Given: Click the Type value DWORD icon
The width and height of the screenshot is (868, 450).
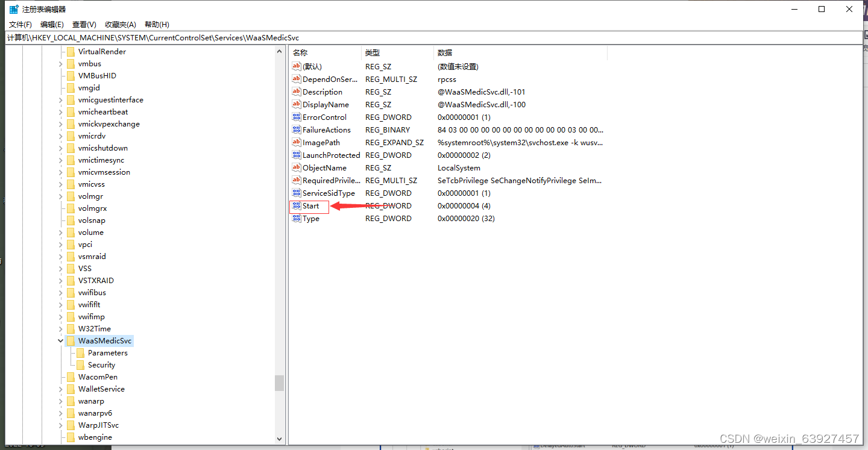Looking at the screenshot, I should click(296, 218).
